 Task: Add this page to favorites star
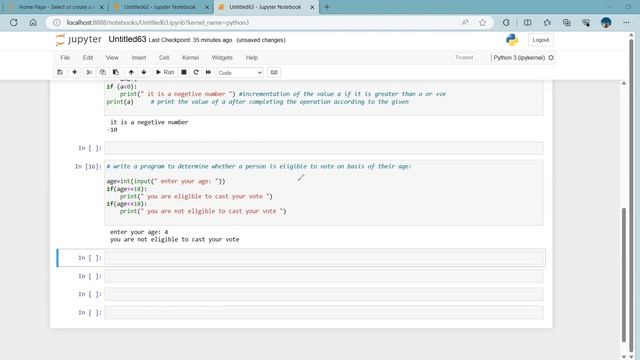click(x=483, y=22)
